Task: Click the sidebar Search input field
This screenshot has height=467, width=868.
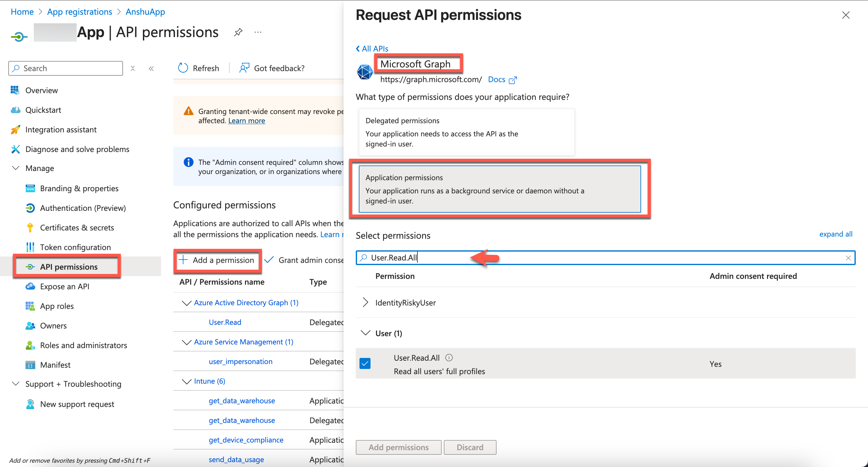Action: (x=66, y=68)
